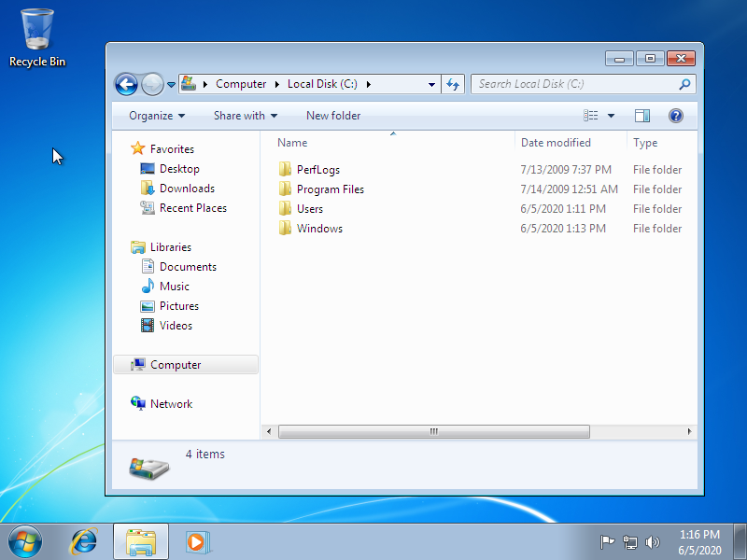Click the Videos library film icon
Screen dimensions: 747x560
(x=148, y=325)
